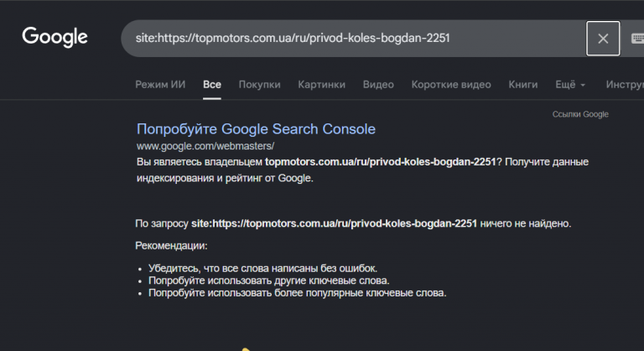This screenshot has height=351, width=644.
Task: Click the Google logo
Action: [55, 38]
